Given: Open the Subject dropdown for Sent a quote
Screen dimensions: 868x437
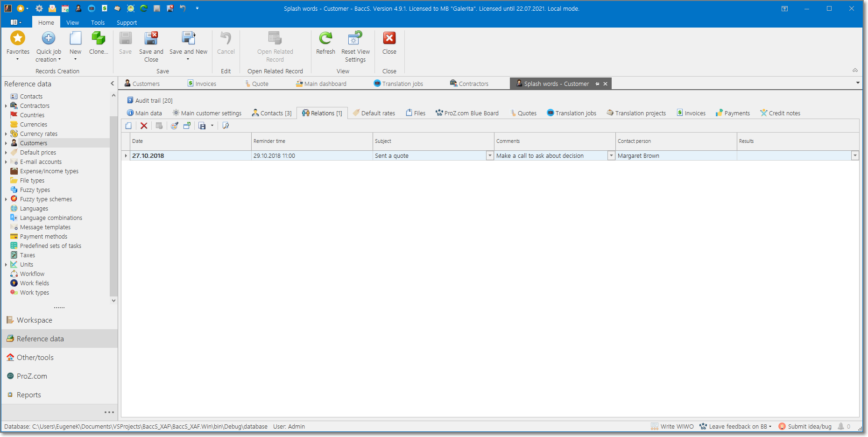Looking at the screenshot, I should click(490, 156).
